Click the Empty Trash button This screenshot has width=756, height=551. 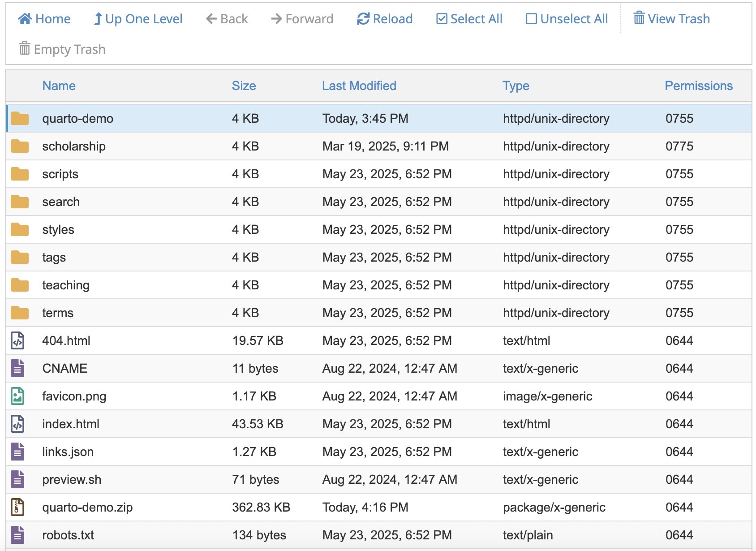click(x=62, y=49)
